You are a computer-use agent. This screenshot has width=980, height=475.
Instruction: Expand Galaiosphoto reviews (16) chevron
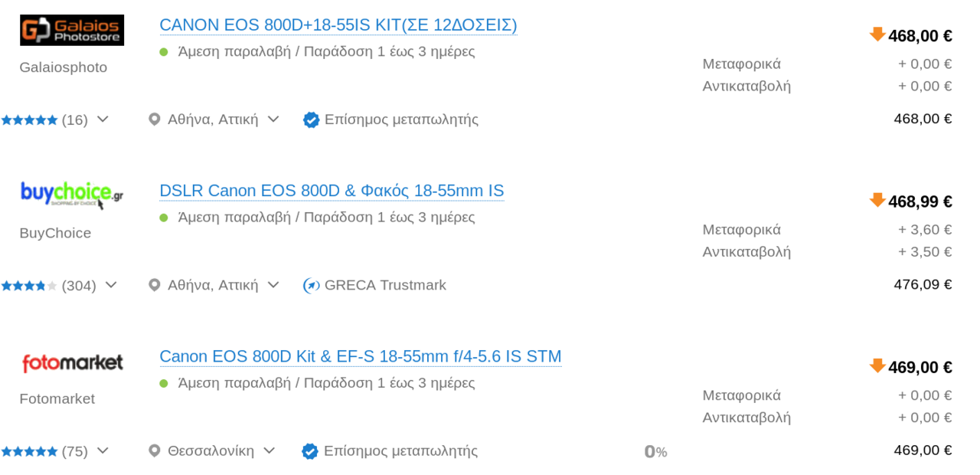click(x=103, y=120)
